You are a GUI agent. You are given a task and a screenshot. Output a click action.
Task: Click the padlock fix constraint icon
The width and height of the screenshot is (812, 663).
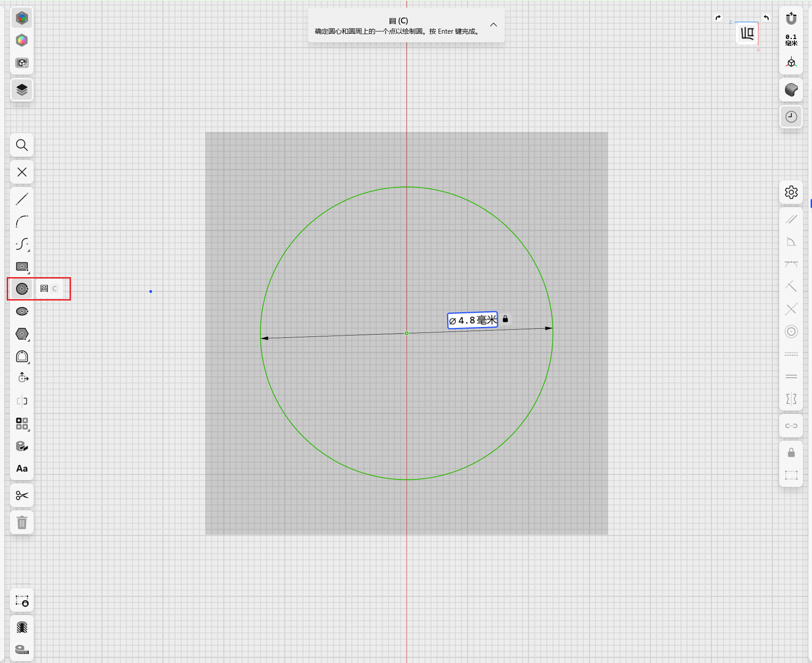pos(791,453)
